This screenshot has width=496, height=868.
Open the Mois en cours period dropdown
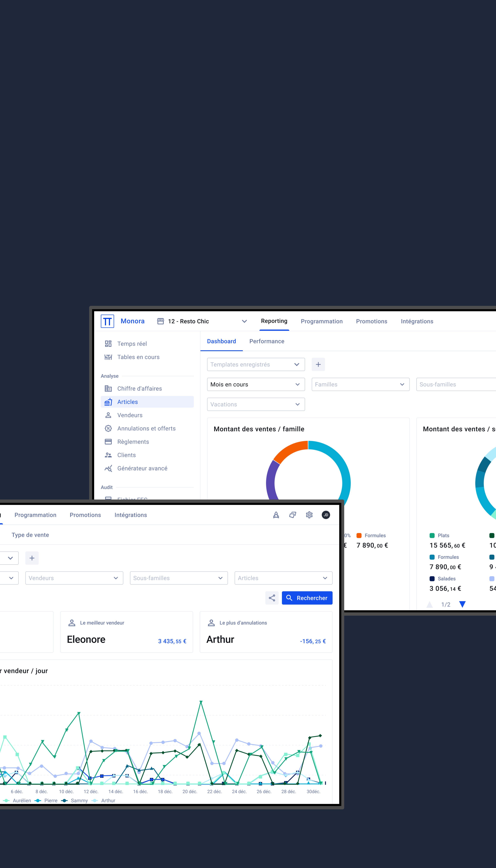[x=256, y=385]
